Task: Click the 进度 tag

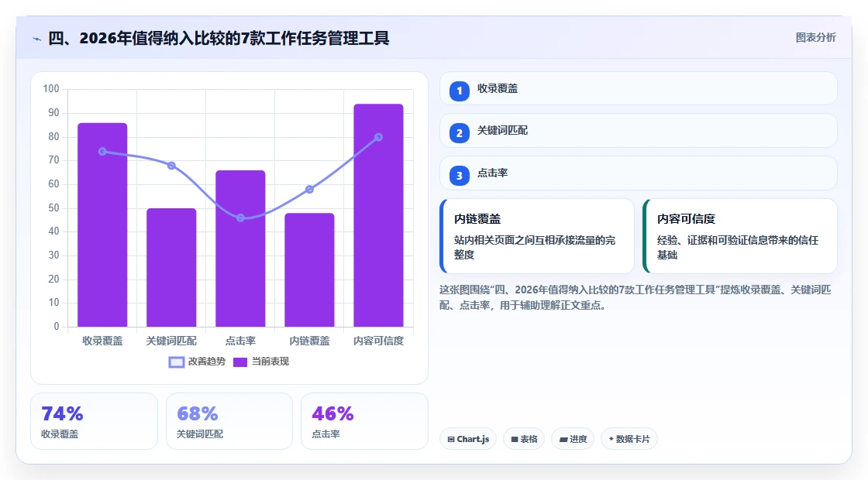Action: 573,439
